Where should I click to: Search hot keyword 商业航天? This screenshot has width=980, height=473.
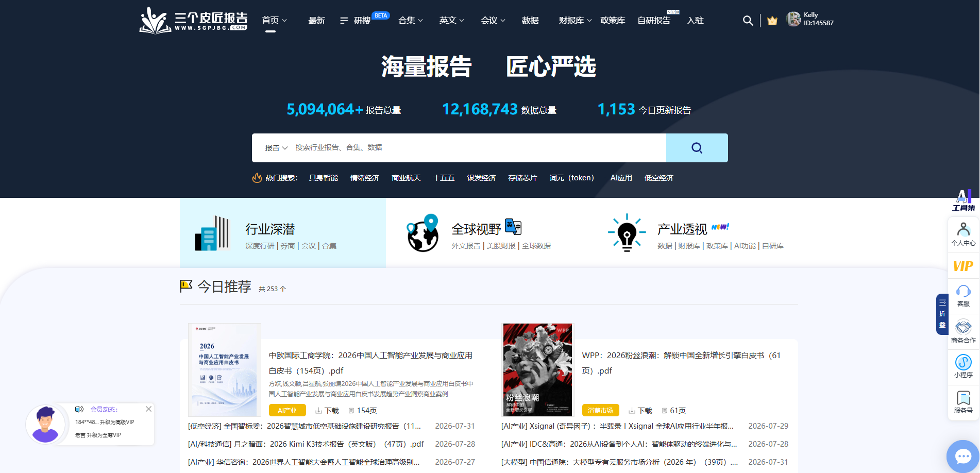[406, 178]
